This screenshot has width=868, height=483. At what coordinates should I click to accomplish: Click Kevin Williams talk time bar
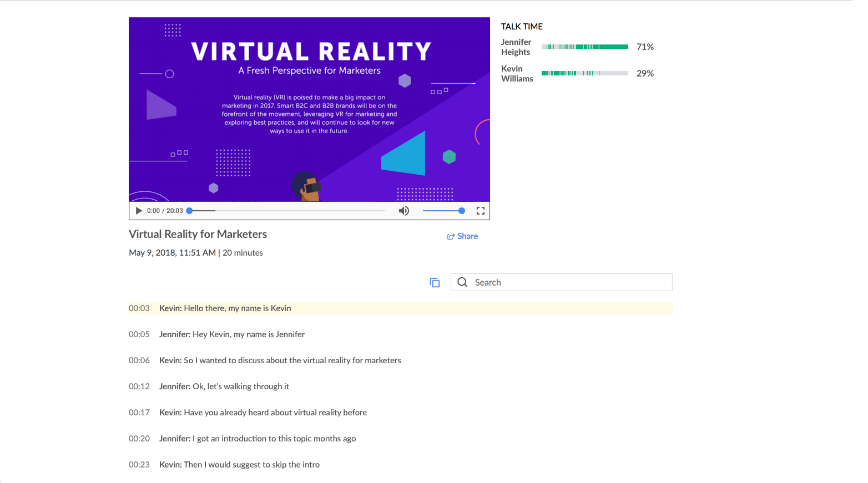click(584, 73)
